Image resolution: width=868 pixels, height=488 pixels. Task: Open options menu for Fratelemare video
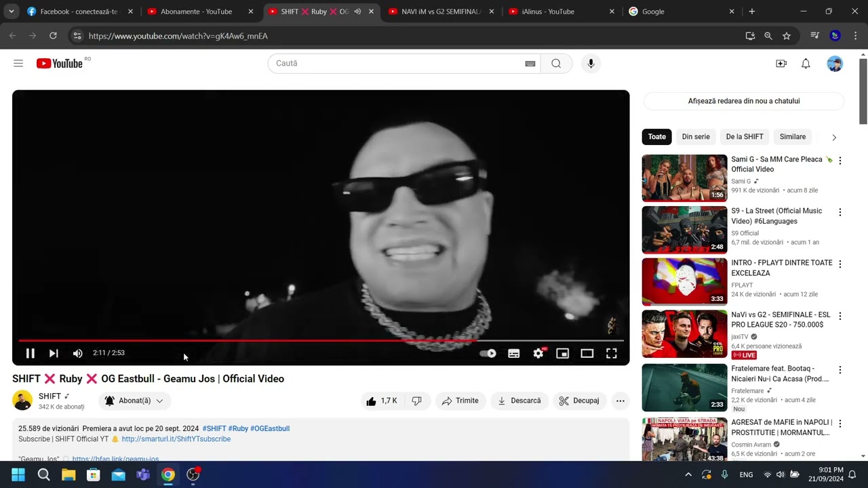pyautogui.click(x=840, y=370)
